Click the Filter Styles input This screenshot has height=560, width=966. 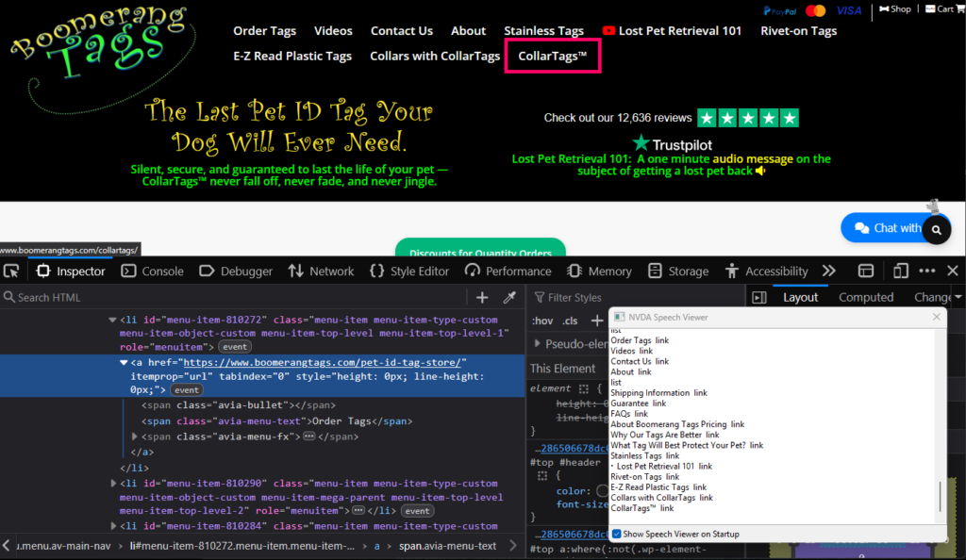[635, 298]
